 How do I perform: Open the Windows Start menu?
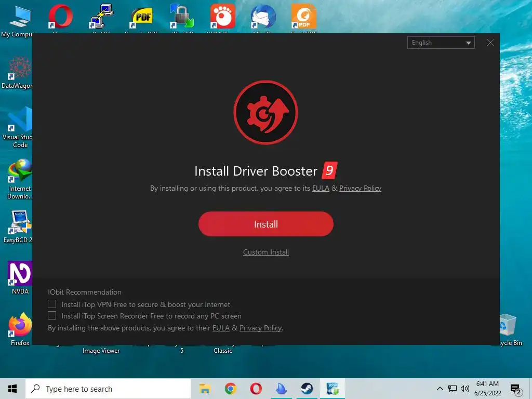[12, 389]
